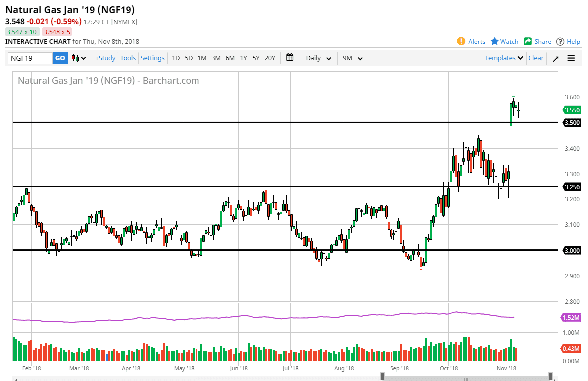The image size is (588, 381).
Task: Click the 3.500 horizontal line label
Action: point(572,122)
